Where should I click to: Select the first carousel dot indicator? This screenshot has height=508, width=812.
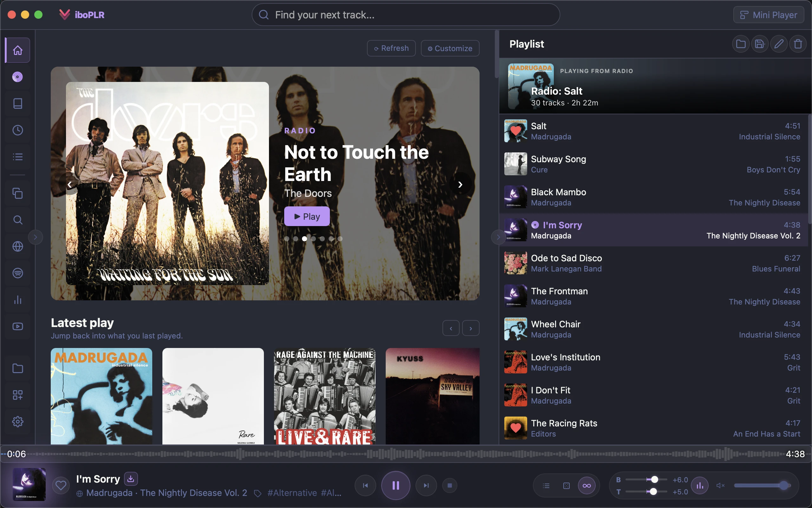click(x=286, y=238)
